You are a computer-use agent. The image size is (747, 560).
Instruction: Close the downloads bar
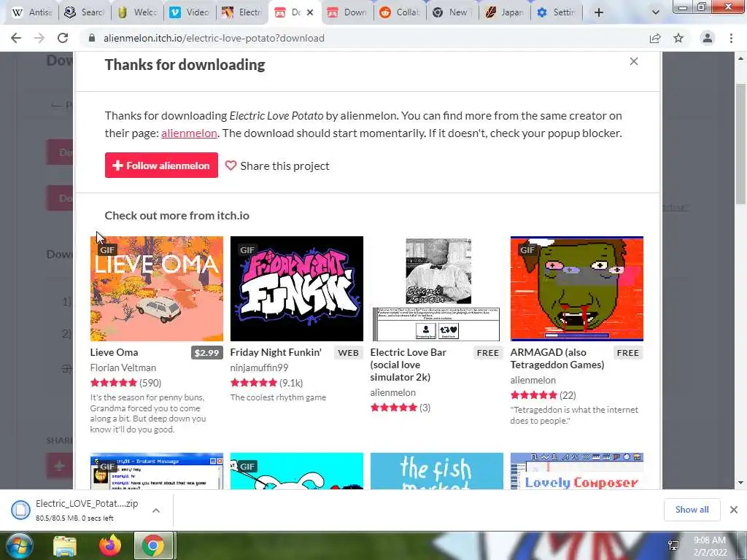pyautogui.click(x=734, y=510)
